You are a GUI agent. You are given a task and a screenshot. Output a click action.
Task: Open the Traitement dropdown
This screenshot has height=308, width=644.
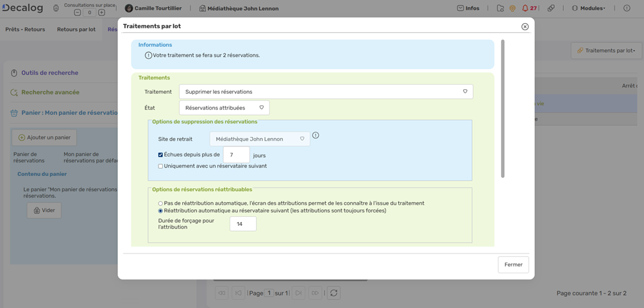(326, 92)
